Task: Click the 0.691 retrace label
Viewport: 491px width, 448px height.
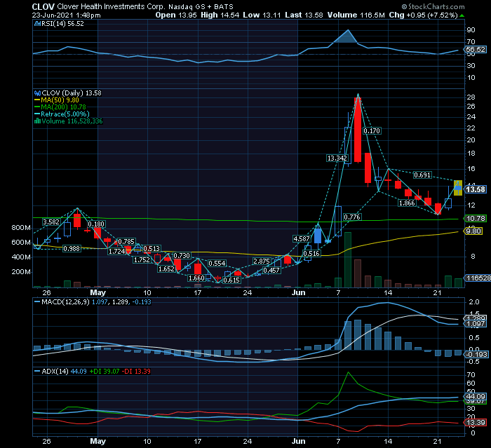Action: tap(422, 175)
